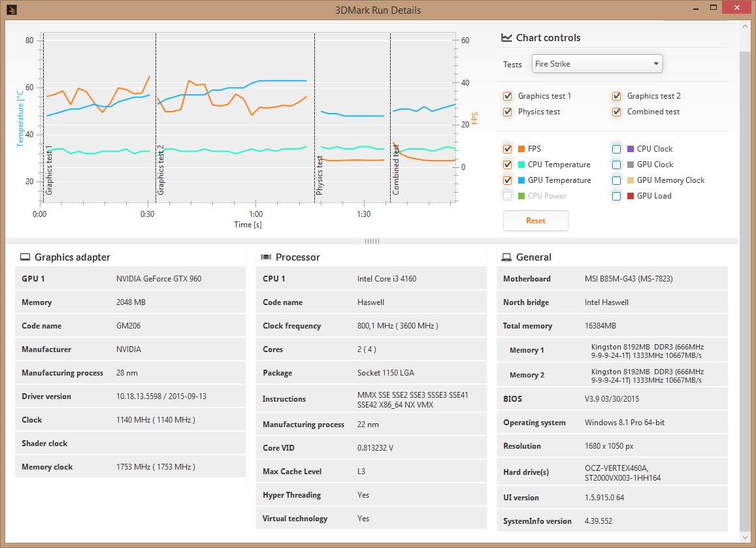Click the disabled CPU Power checkbox
Image resolution: width=756 pixels, height=548 pixels.
click(507, 196)
